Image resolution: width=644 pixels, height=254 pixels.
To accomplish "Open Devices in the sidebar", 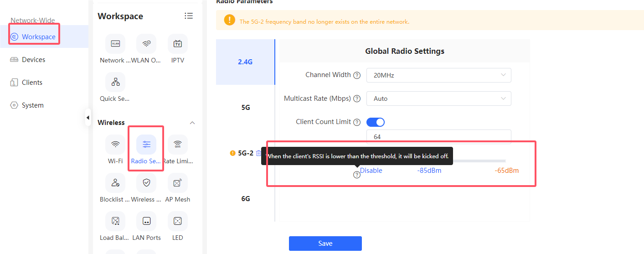I will (33, 60).
